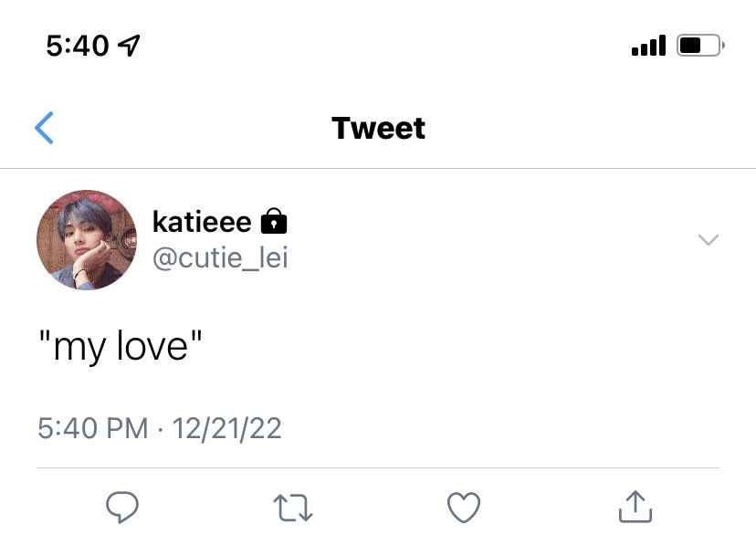Go back using the blue arrow
The height and width of the screenshot is (545, 756).
point(44,128)
